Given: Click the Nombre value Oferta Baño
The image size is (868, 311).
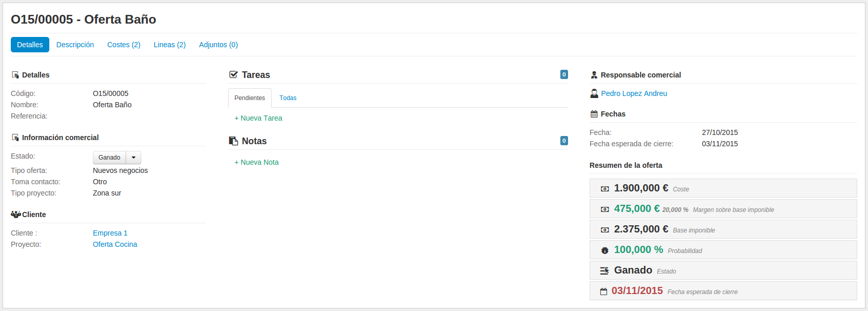Looking at the screenshot, I should (x=112, y=105).
